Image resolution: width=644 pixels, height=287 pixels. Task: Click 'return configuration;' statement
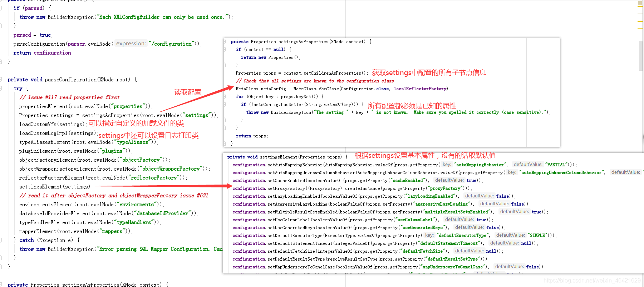43,53
